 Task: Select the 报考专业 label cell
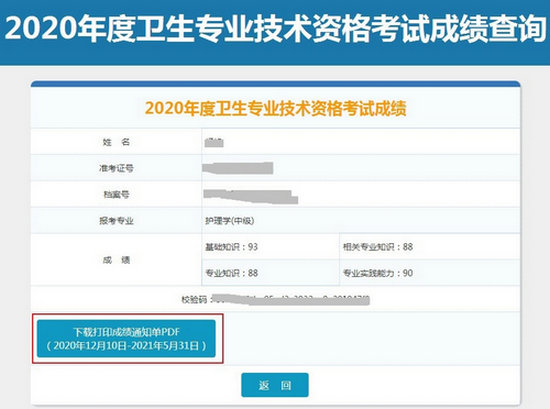116,221
